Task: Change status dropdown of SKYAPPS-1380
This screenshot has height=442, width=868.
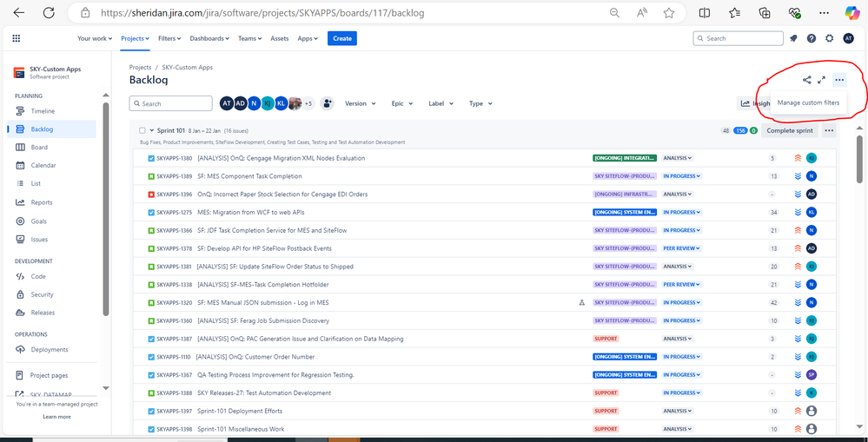Action: click(678, 158)
